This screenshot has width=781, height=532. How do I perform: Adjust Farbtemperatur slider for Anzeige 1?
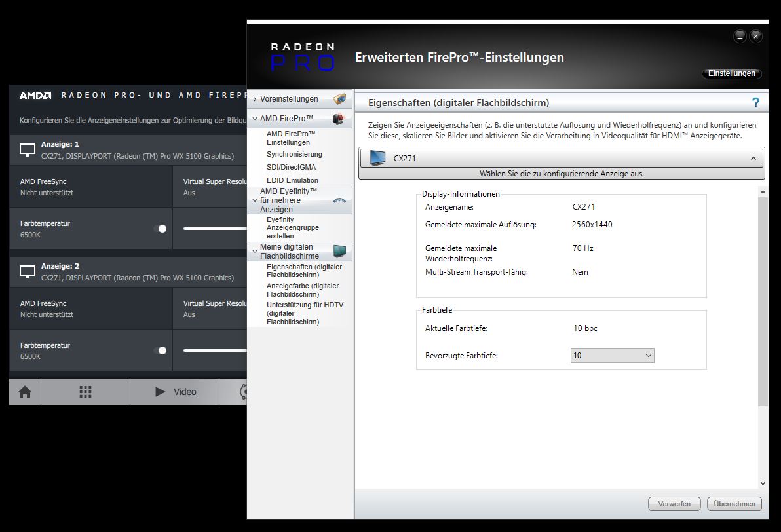(x=215, y=229)
